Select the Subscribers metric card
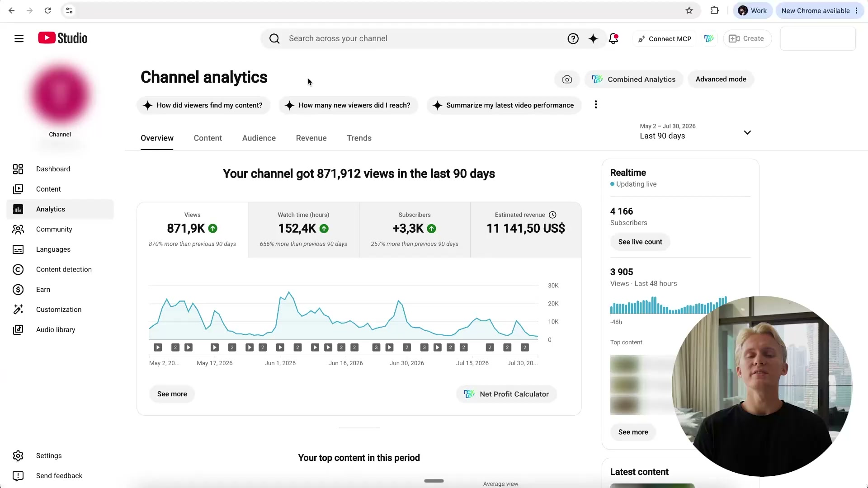Screen dimensions: 868x488 click(x=415, y=230)
